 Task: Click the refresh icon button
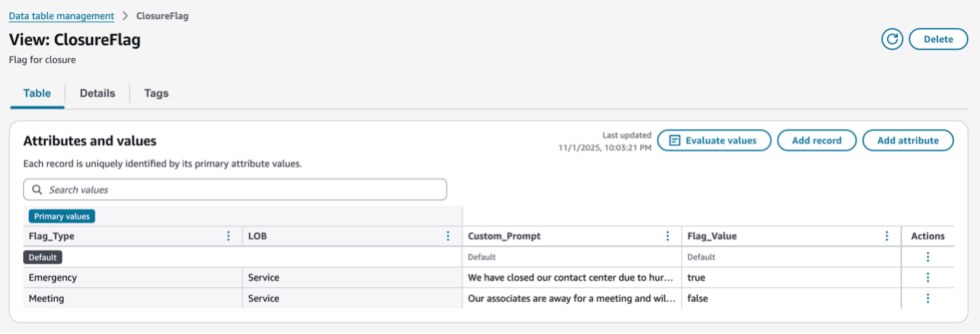point(892,39)
